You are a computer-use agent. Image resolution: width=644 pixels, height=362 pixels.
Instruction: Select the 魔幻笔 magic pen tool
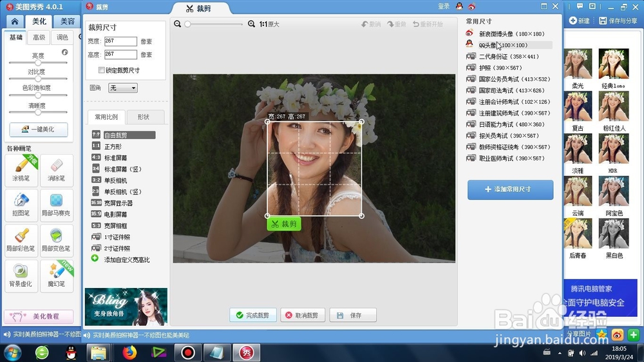tap(56, 276)
